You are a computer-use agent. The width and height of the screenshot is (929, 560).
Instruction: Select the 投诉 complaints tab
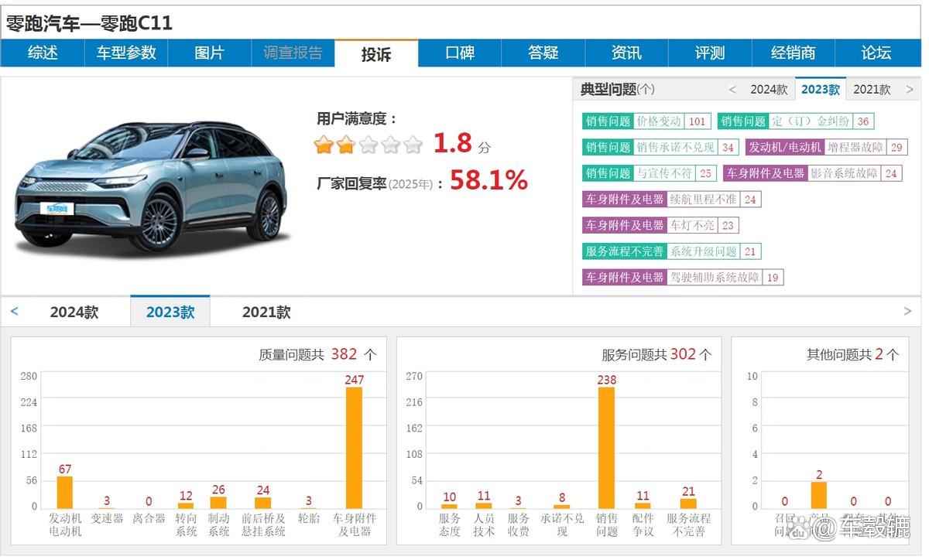click(x=376, y=53)
